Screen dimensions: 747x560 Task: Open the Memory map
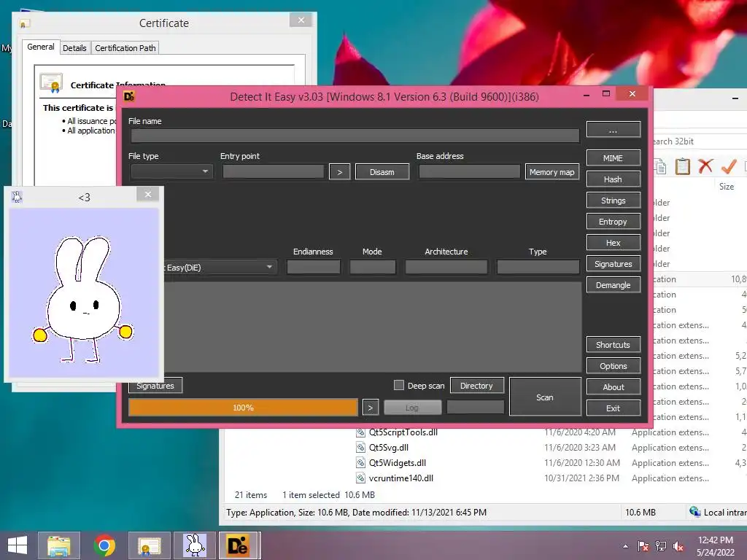(552, 172)
